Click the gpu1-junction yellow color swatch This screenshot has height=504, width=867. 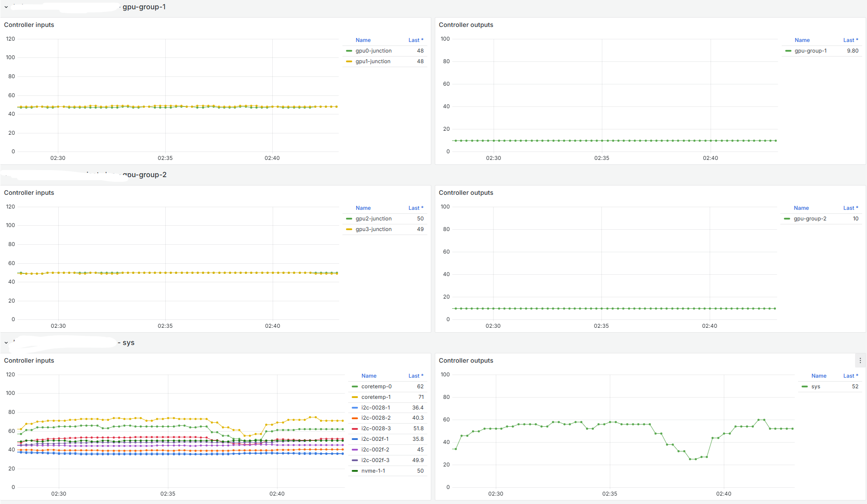tap(349, 61)
